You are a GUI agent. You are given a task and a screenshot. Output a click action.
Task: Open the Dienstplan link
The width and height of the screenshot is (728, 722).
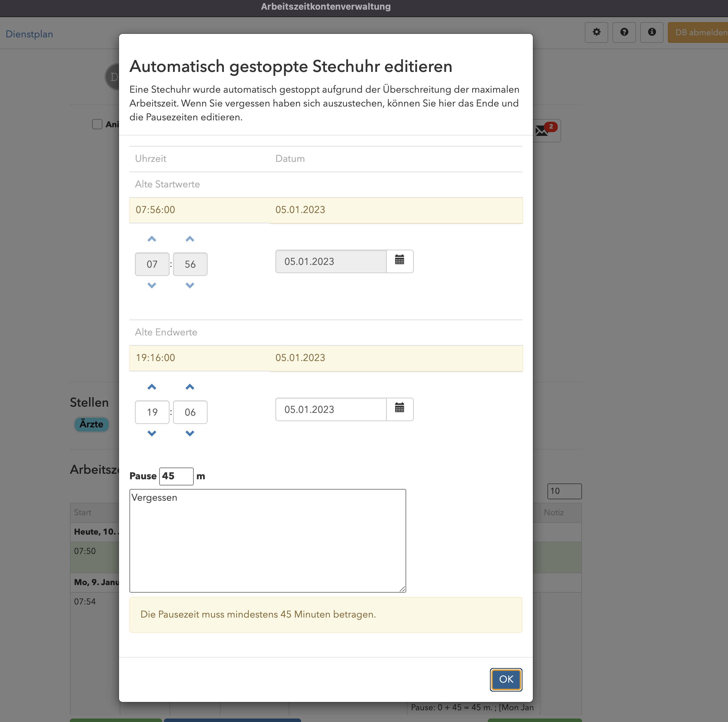click(29, 34)
